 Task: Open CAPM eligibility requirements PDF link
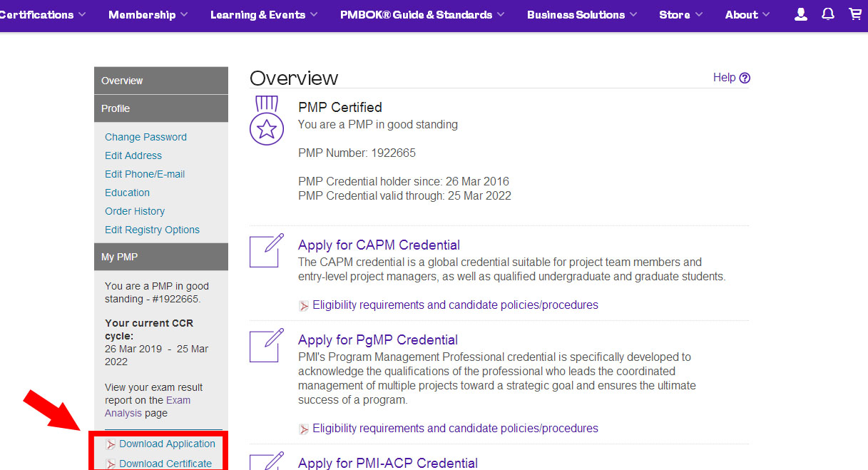tap(455, 305)
